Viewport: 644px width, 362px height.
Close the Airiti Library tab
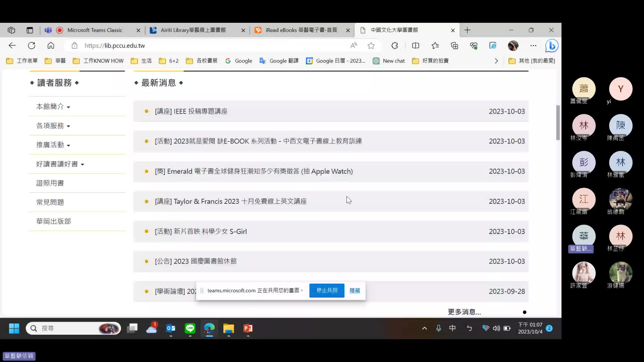click(243, 30)
